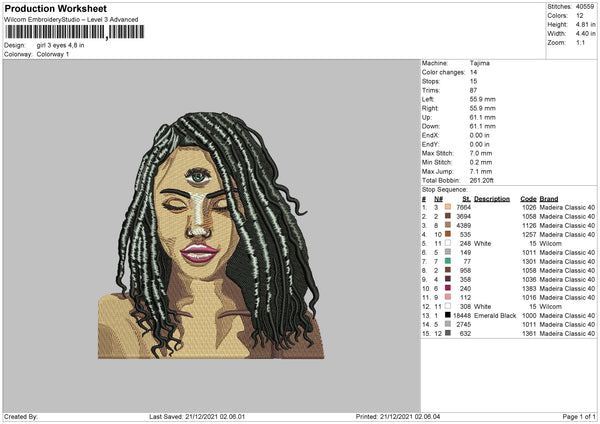Click the tan swatch with code 1126

(x=448, y=225)
